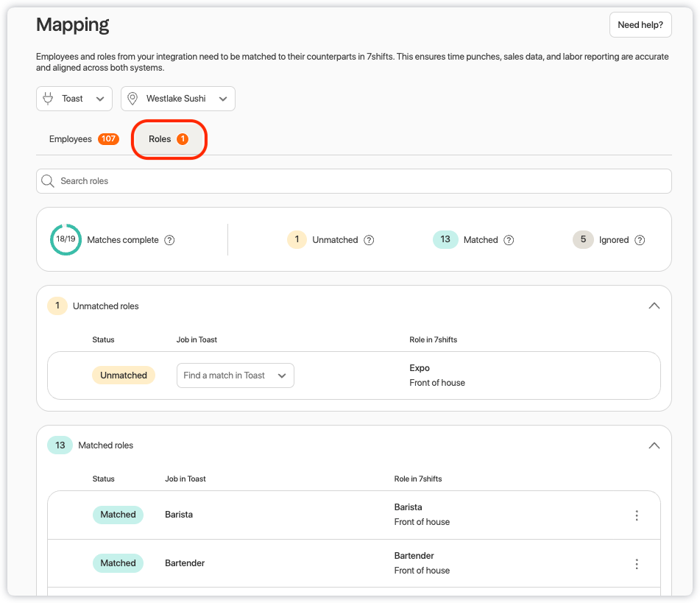Image resolution: width=700 pixels, height=603 pixels.
Task: Click the orange 107 Employees count badge
Action: tap(108, 139)
